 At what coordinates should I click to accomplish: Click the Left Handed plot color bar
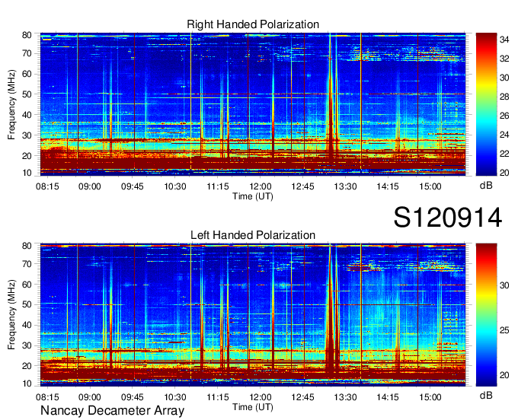(x=486, y=314)
